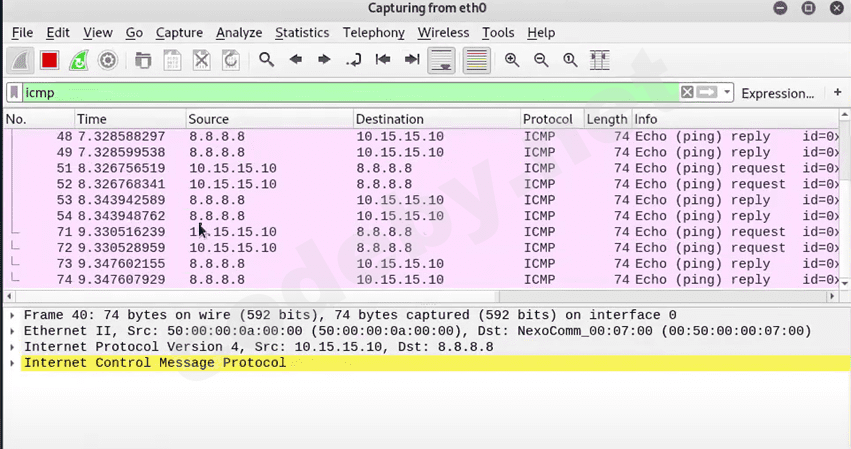
Task: Open the Analyze menu
Action: pyautogui.click(x=238, y=33)
